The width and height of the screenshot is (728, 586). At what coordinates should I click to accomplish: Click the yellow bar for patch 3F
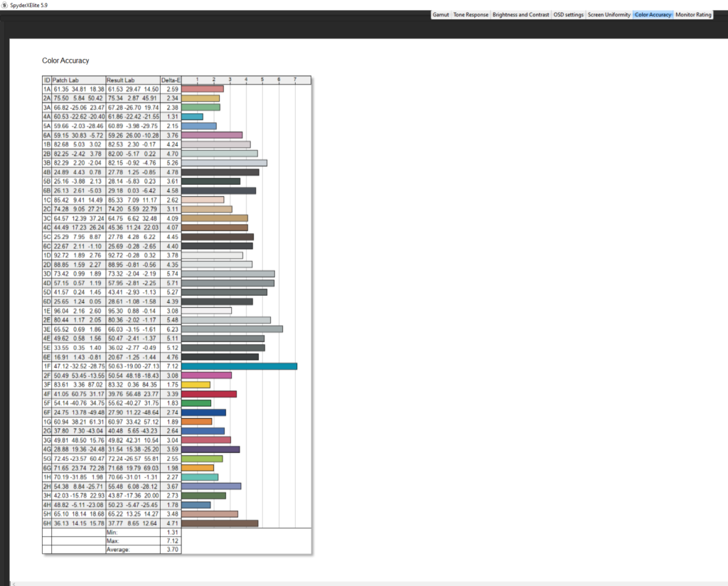tap(196, 385)
